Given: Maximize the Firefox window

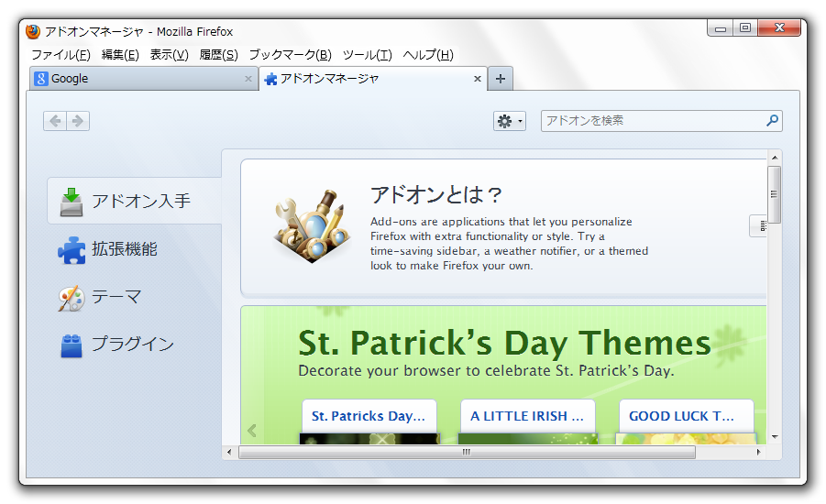Looking at the screenshot, I should 745,27.
